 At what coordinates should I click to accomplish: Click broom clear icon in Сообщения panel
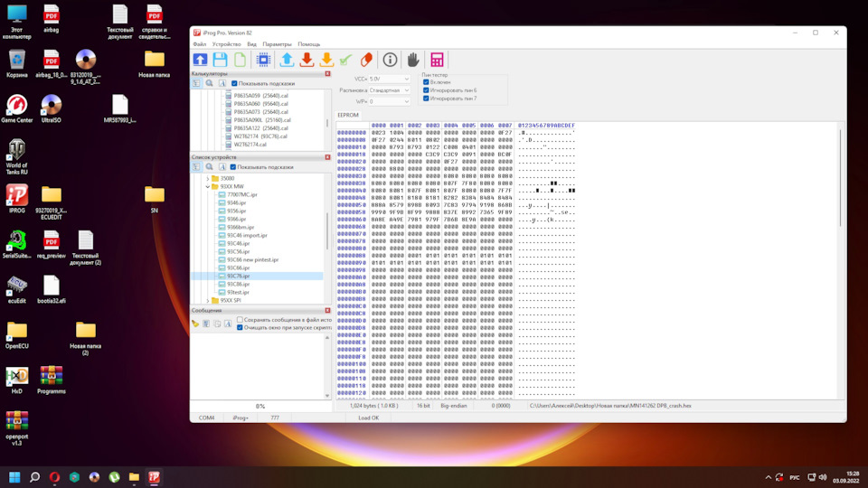coord(195,324)
